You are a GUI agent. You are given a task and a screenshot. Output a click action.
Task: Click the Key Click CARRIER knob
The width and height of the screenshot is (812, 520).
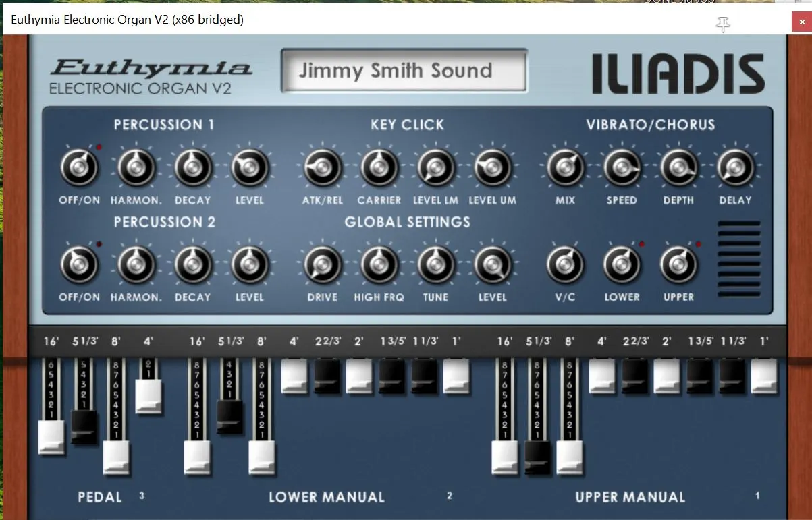click(379, 167)
